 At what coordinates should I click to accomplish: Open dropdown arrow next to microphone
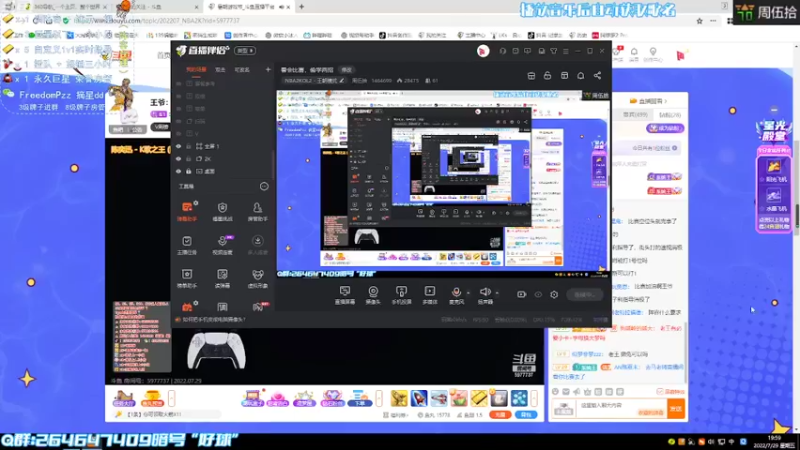point(468,293)
